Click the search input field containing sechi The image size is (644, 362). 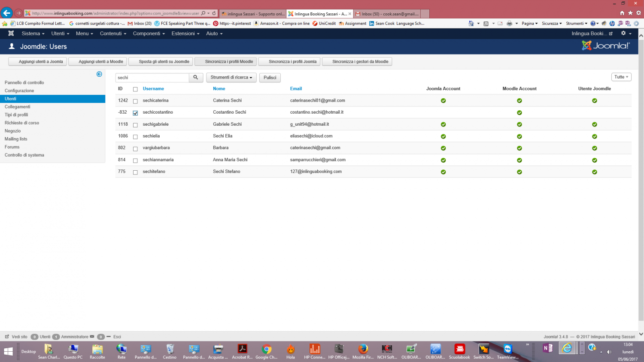[152, 78]
